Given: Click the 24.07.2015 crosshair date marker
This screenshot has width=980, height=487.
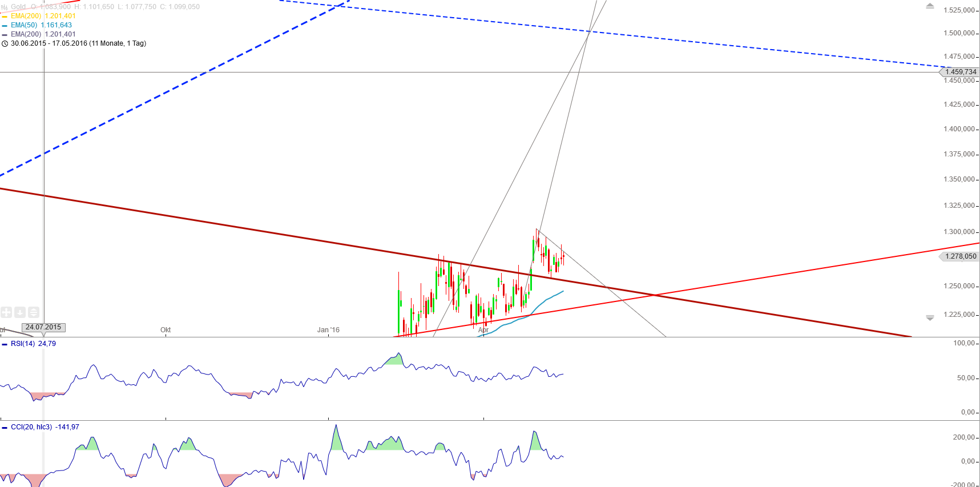Looking at the screenshot, I should tap(43, 327).
